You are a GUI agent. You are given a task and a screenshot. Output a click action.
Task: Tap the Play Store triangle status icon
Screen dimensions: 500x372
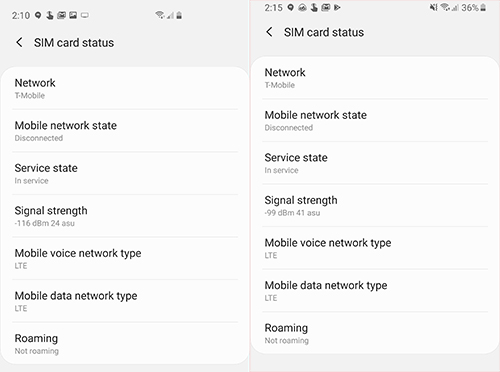coord(337,7)
